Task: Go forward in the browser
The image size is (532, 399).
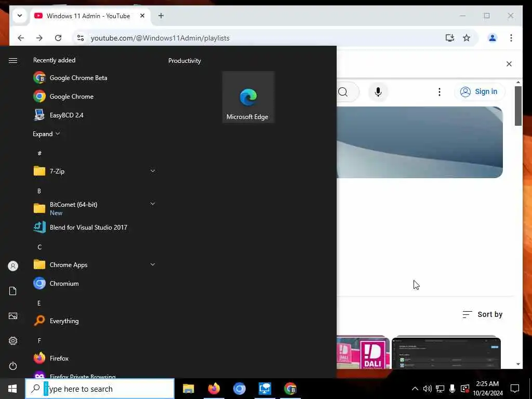Action: (39, 38)
